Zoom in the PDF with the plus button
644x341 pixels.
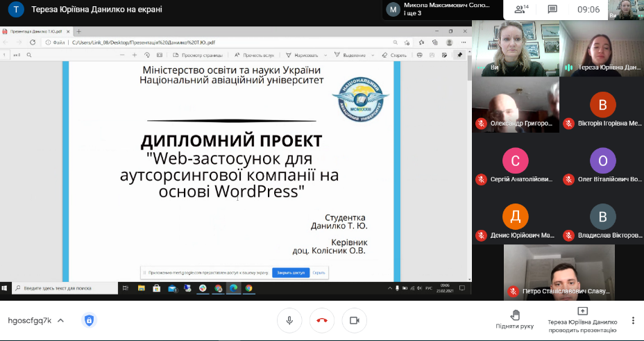click(135, 55)
